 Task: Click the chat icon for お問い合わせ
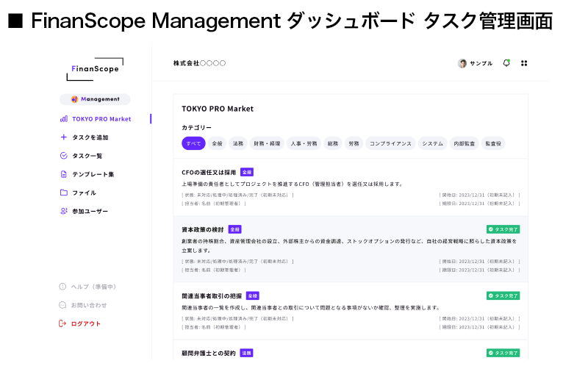point(62,305)
